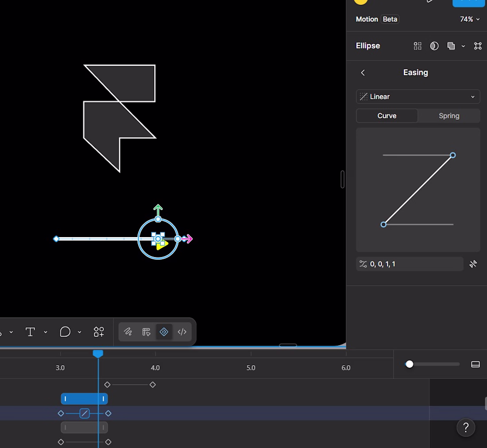
Task: Click the bezier values field 0, 0, 1, 1
Action: tap(410, 264)
